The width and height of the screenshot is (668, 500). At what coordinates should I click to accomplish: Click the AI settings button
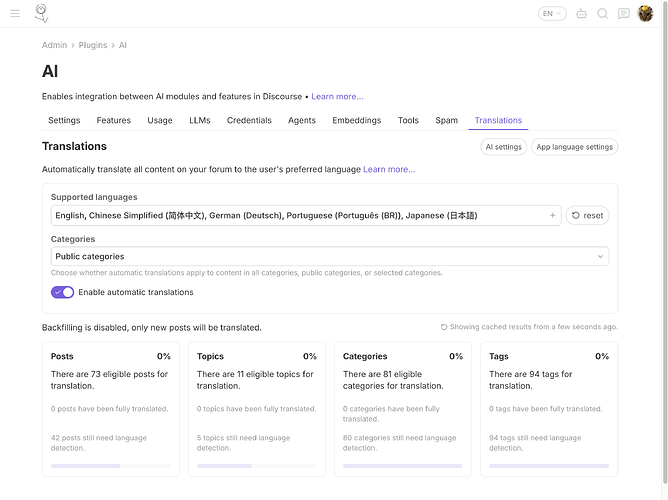[504, 147]
